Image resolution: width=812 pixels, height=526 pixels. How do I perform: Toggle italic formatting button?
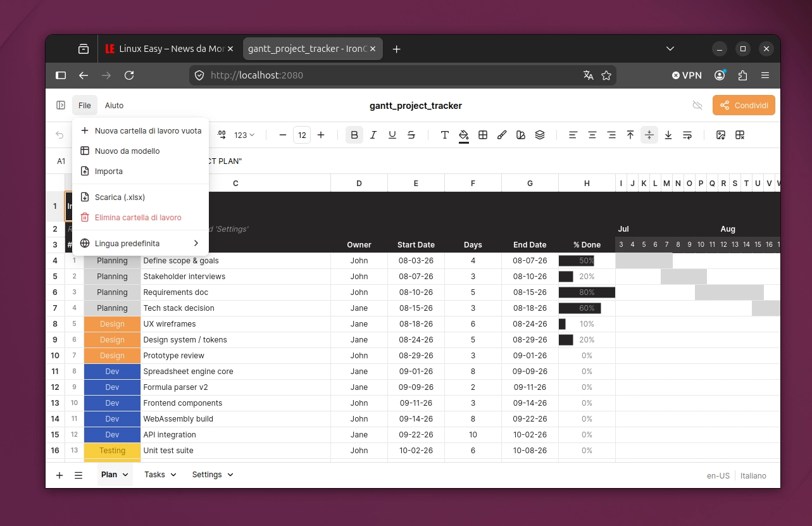373,135
